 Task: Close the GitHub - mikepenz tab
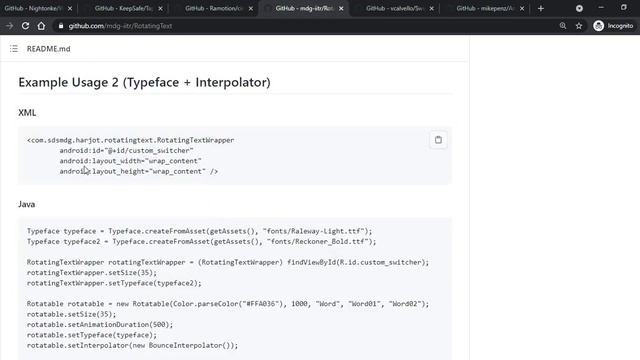click(x=522, y=8)
